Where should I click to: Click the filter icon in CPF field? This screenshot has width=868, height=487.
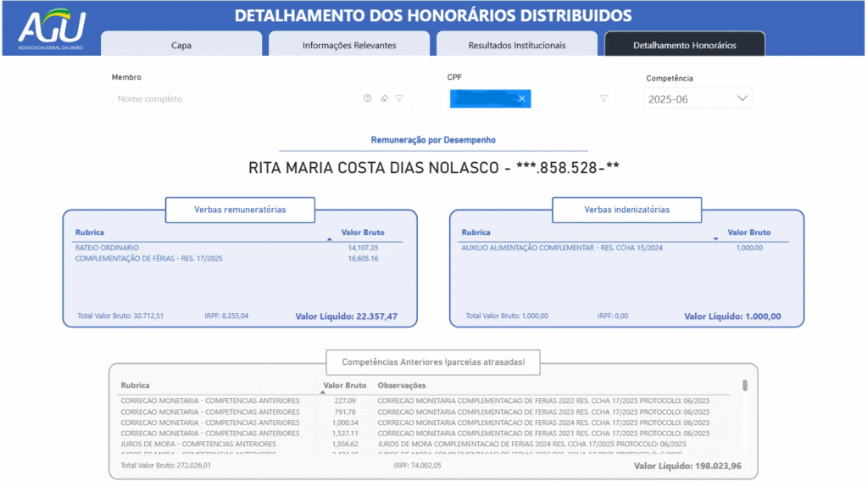click(x=604, y=98)
